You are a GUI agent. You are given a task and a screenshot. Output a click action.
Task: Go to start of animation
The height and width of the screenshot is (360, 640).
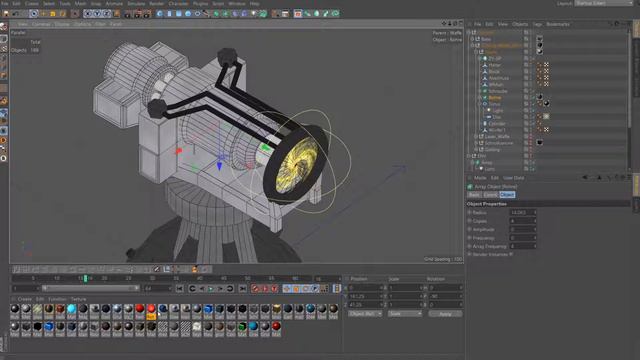(180, 289)
